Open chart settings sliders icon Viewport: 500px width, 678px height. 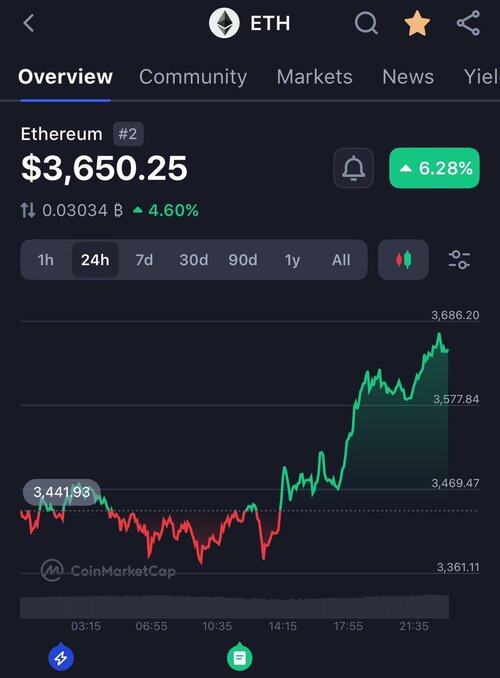click(459, 259)
